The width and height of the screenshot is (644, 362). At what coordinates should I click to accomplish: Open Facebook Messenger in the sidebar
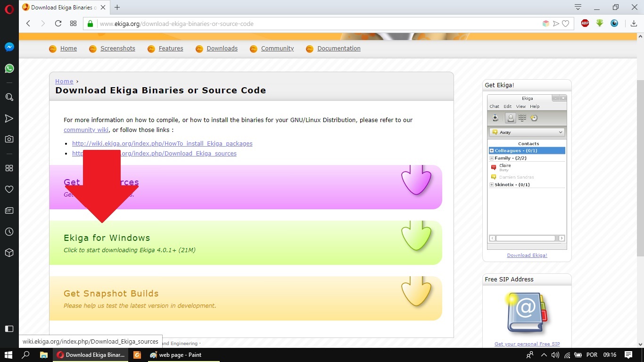pyautogui.click(x=9, y=47)
